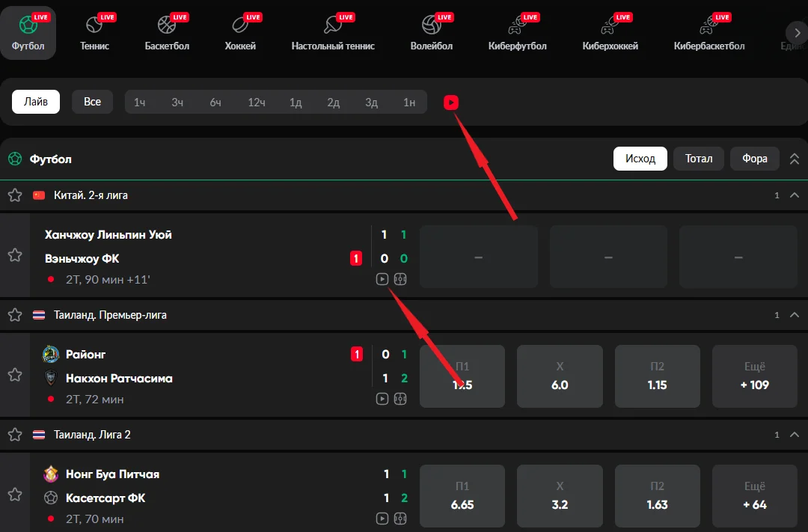Add Таиланд Лига 2 to favorites
Image resolution: width=808 pixels, height=532 pixels.
(x=14, y=435)
